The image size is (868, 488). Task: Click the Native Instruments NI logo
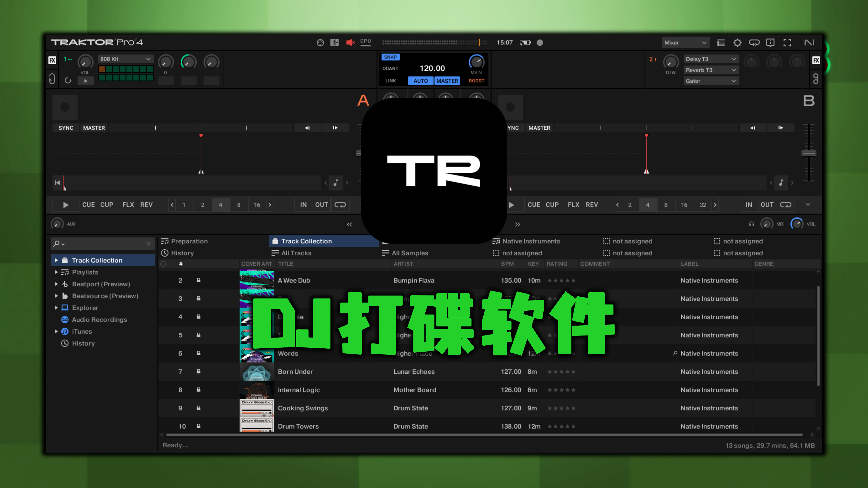[809, 42]
